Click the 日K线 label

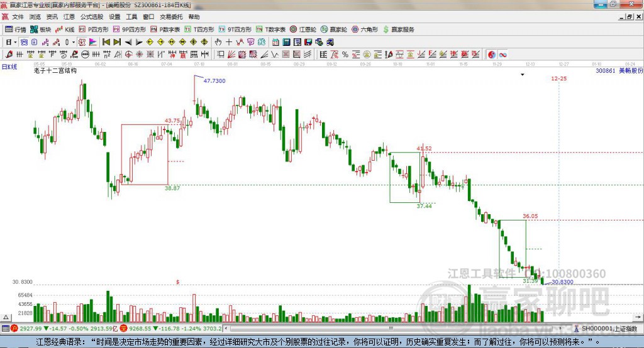pos(9,67)
